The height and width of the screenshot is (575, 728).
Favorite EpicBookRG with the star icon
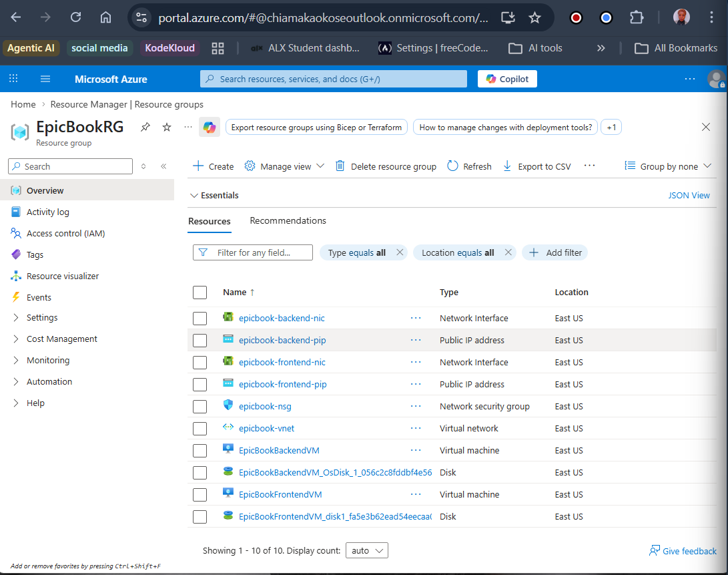[x=167, y=127]
